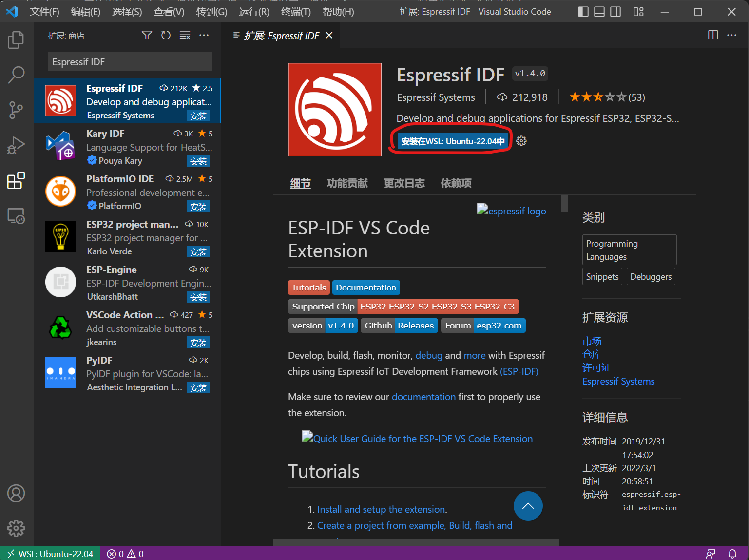The width and height of the screenshot is (749, 560).
Task: Switch to the 依赖项 tab
Action: [x=456, y=183]
